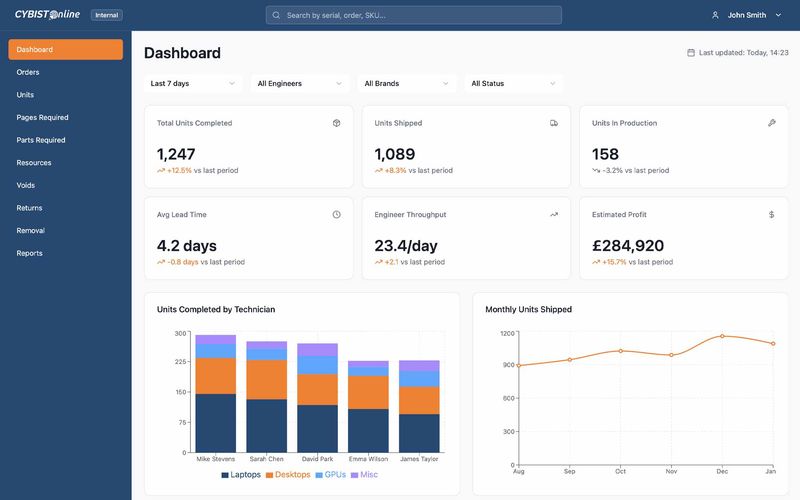Screen dimensions: 800x500
Task: Click the trend icon on Engineer Throughput
Action: [x=554, y=215]
